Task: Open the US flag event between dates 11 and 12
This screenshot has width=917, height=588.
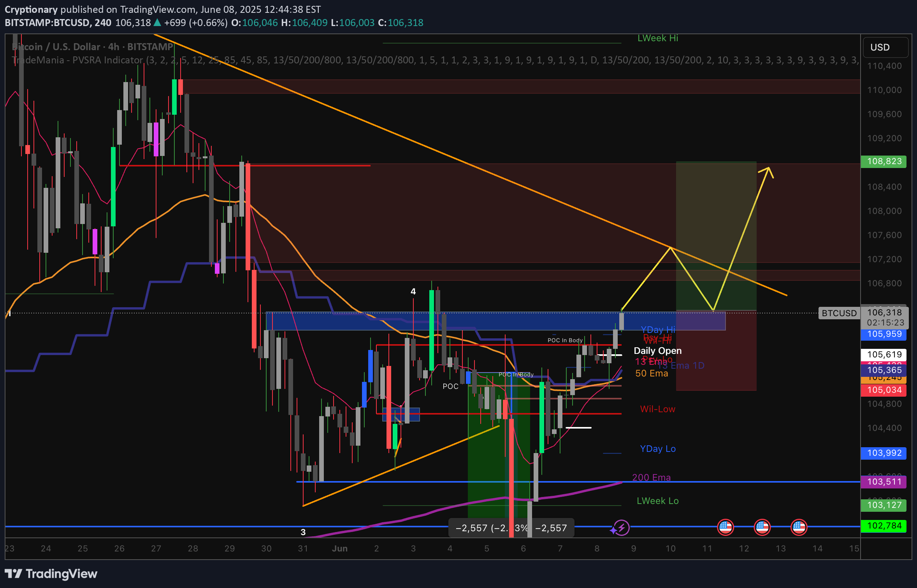Action: pyautogui.click(x=726, y=527)
